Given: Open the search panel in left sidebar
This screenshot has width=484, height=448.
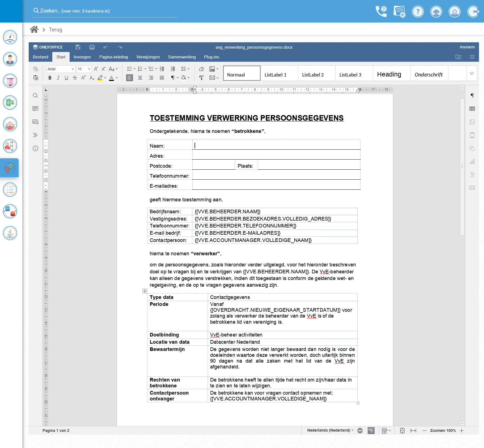Looking at the screenshot, I should pos(35,95).
